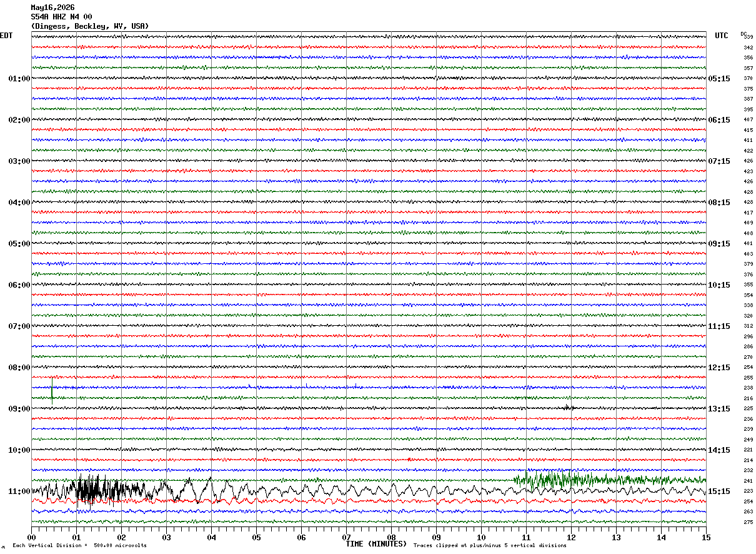Click the 05:15 UTC time label
This screenshot has width=756, height=554.
point(719,79)
